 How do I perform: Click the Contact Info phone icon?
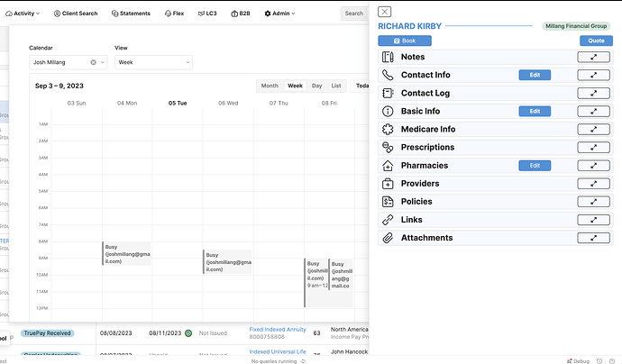[388, 75]
